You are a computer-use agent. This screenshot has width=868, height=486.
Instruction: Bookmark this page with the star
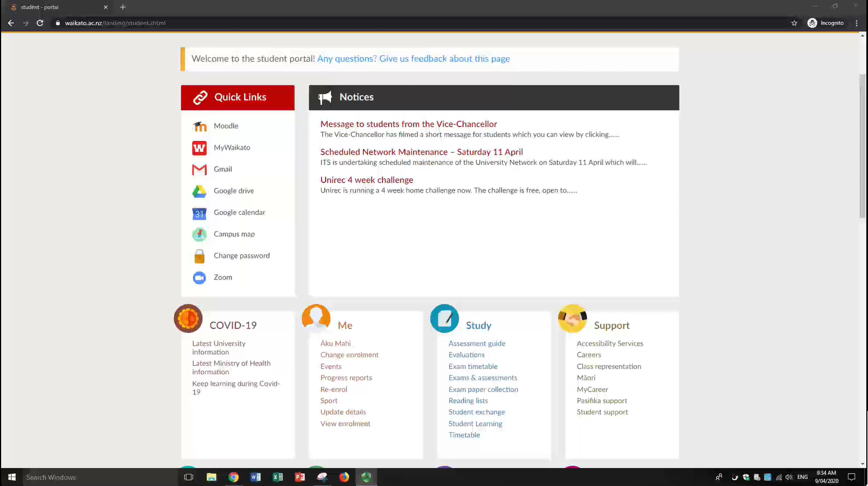[794, 23]
